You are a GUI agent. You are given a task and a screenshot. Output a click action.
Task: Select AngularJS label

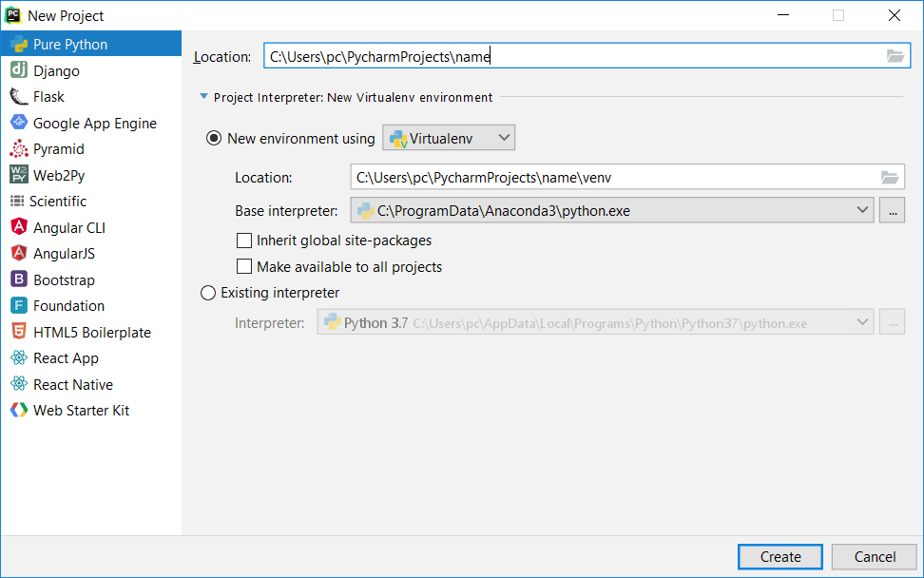click(65, 254)
